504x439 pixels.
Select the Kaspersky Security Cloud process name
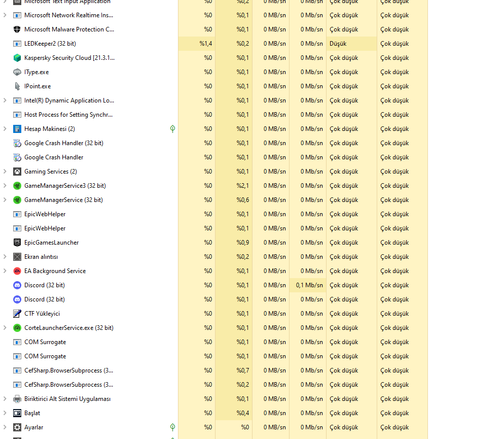[x=69, y=58]
